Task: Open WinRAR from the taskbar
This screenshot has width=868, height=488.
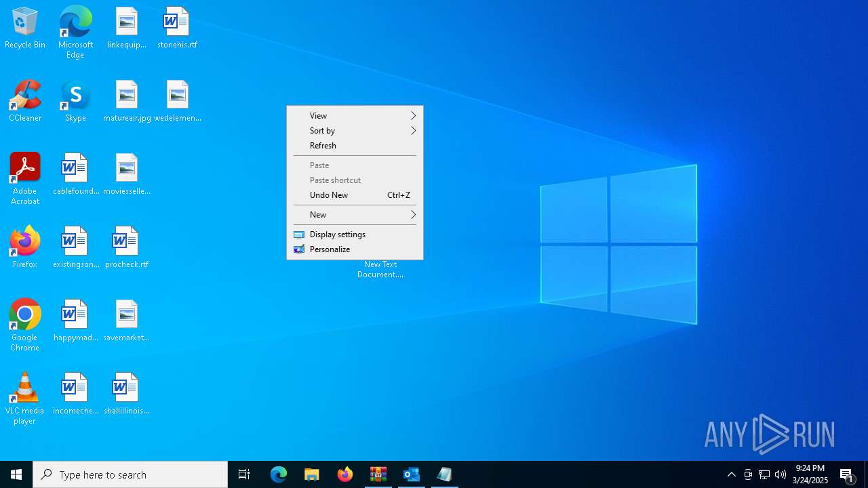Action: [378, 474]
